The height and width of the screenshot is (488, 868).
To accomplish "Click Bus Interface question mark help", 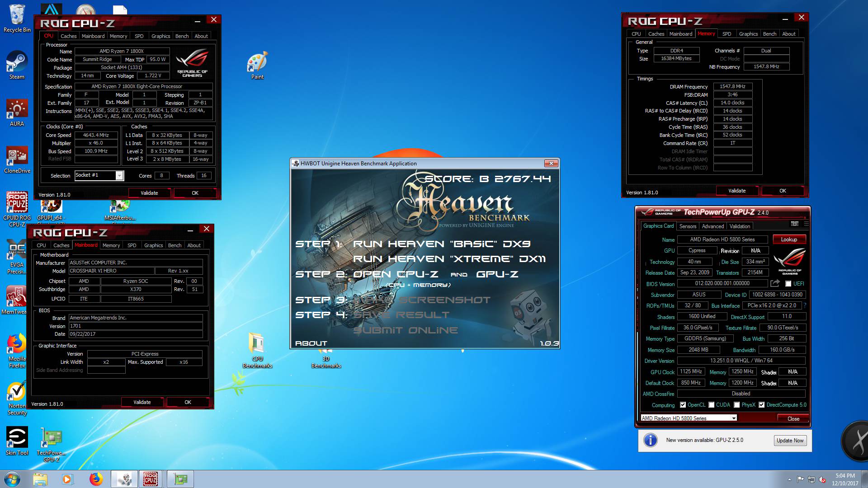I will (x=805, y=305).
